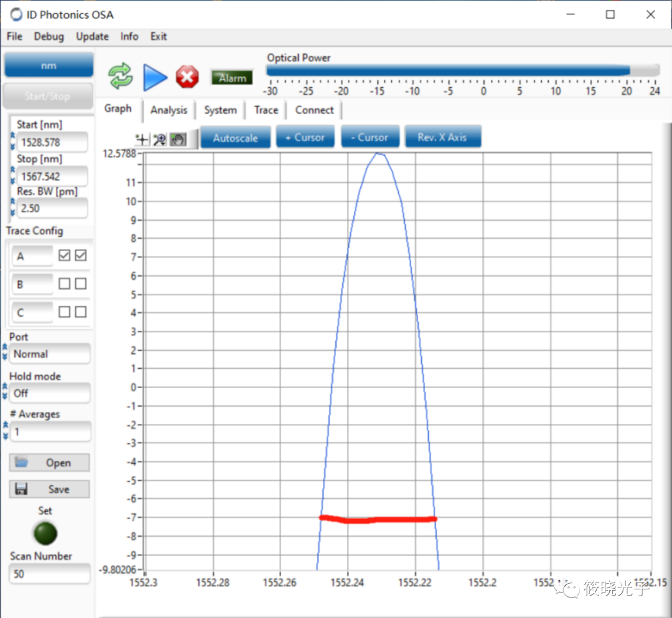Click the Autoscale button

(235, 137)
